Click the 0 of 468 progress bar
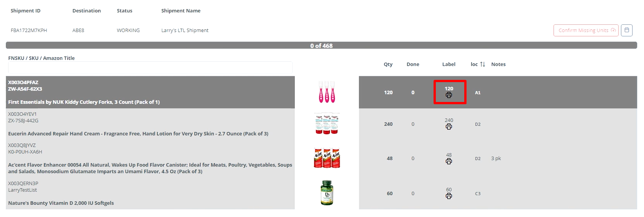 (x=321, y=46)
